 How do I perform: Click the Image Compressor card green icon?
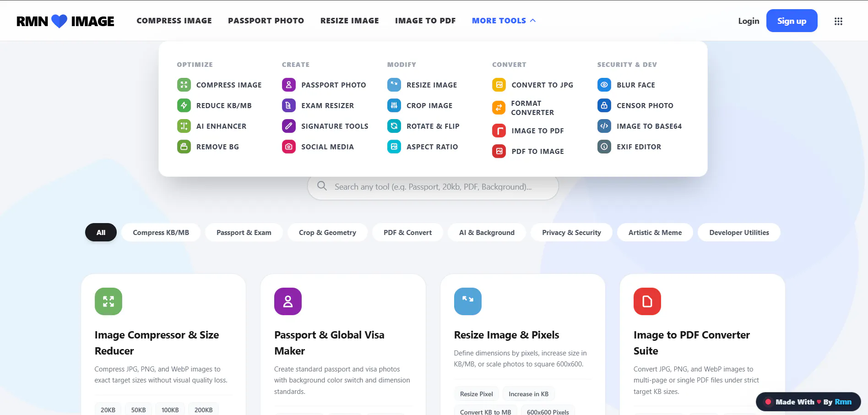point(108,301)
